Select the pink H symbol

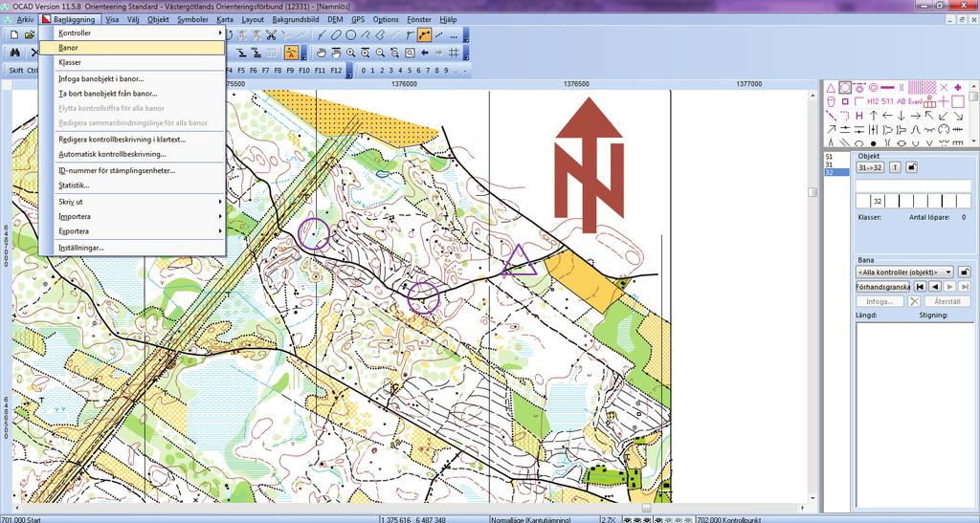click(859, 116)
